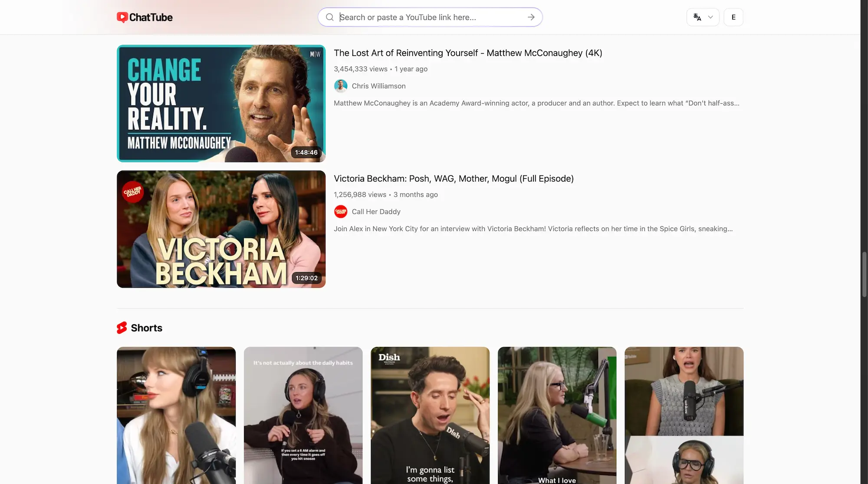Open the Dish 'I'm gonna list' short
The image size is (868, 484).
(x=430, y=415)
